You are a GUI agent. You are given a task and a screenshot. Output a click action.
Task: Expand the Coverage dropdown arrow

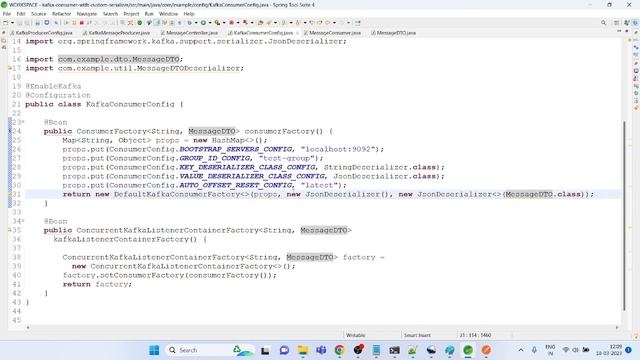(224, 23)
